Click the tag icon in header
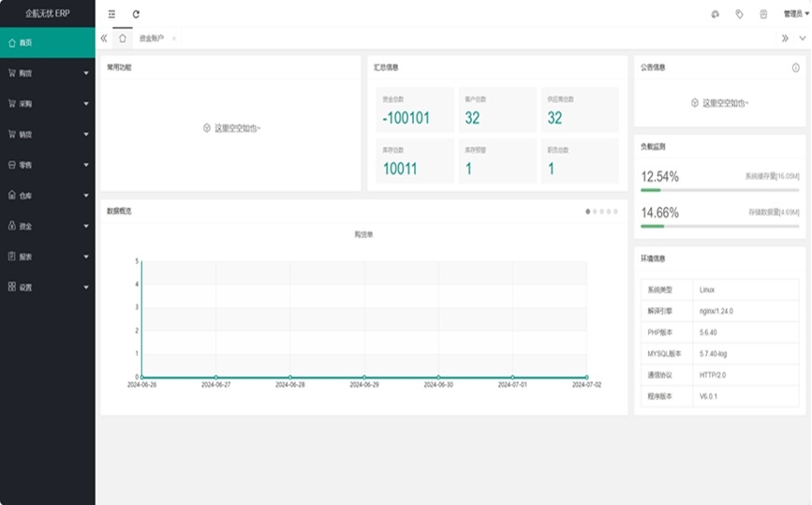812x505 pixels. 739,14
